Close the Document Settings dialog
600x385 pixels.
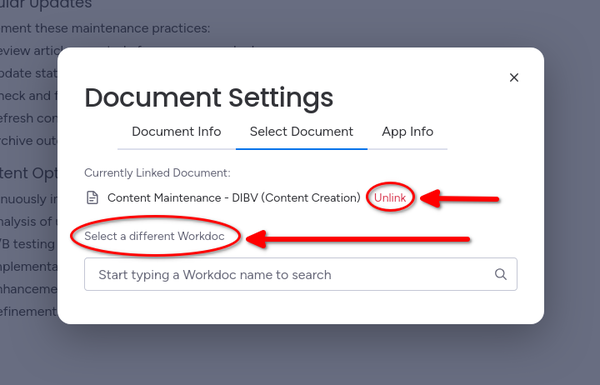[x=514, y=78]
